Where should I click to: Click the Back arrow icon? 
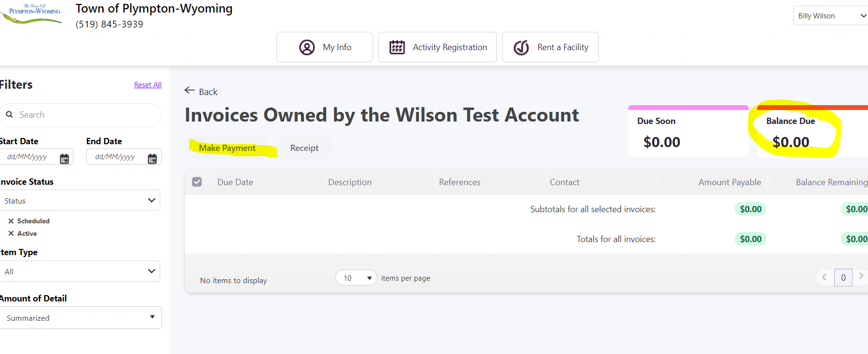[x=190, y=91]
